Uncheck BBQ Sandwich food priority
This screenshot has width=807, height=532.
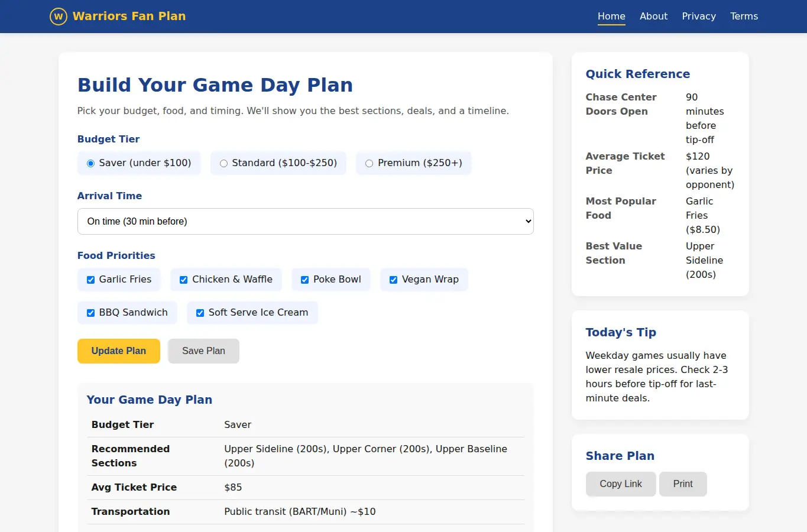coord(90,313)
